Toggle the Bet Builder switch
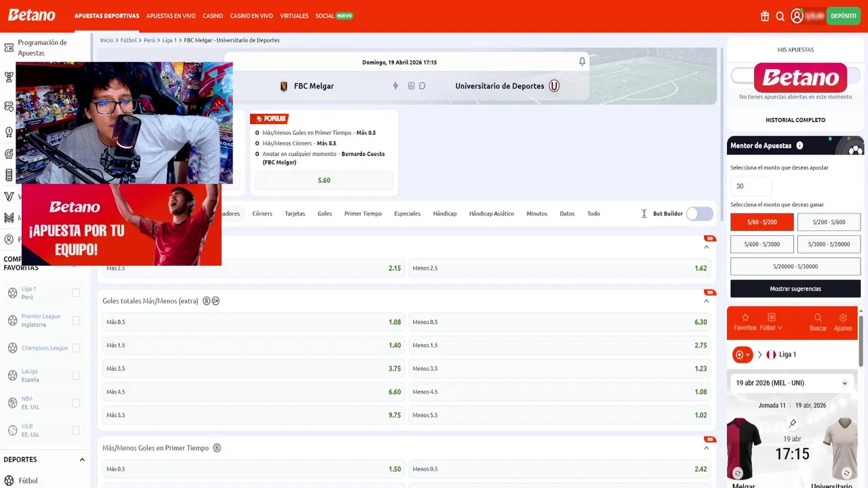Screen dimensions: 868x488 pyautogui.click(x=699, y=213)
